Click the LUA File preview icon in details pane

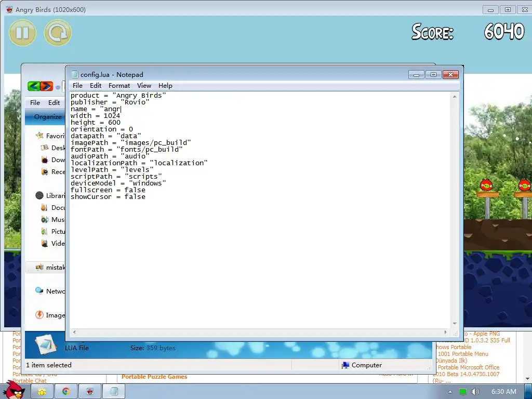tap(46, 345)
